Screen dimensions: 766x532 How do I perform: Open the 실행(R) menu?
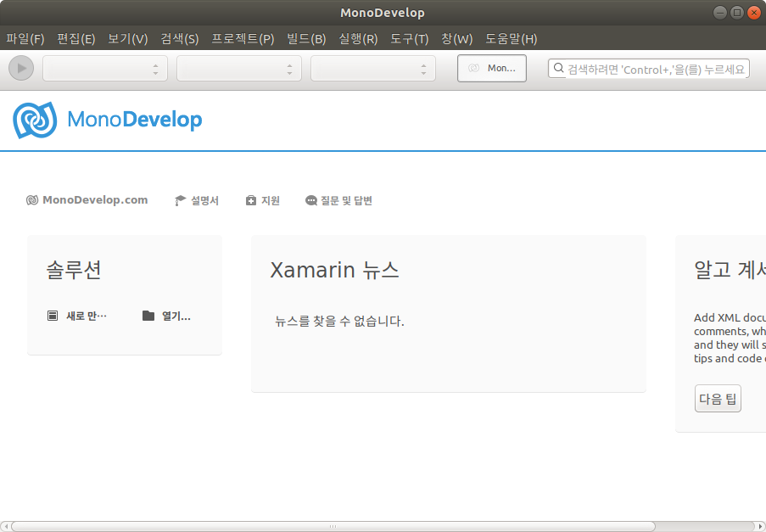coord(358,39)
